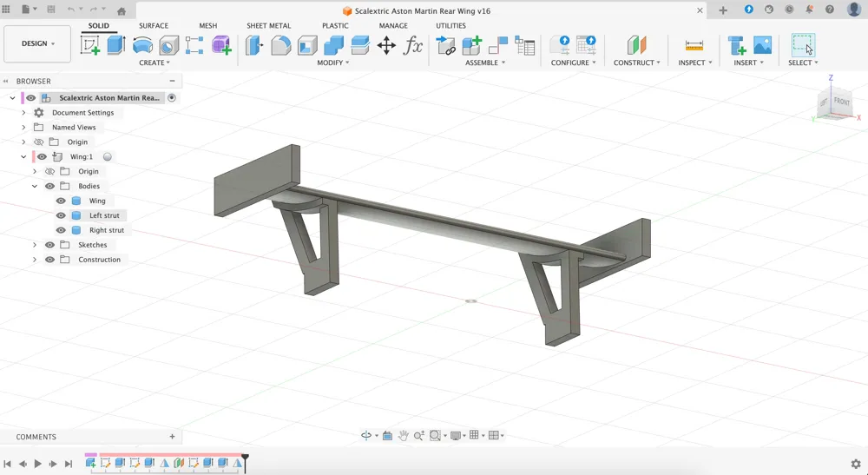Select the Rectangular Pattern tool
The height and width of the screenshot is (475, 868).
194,45
